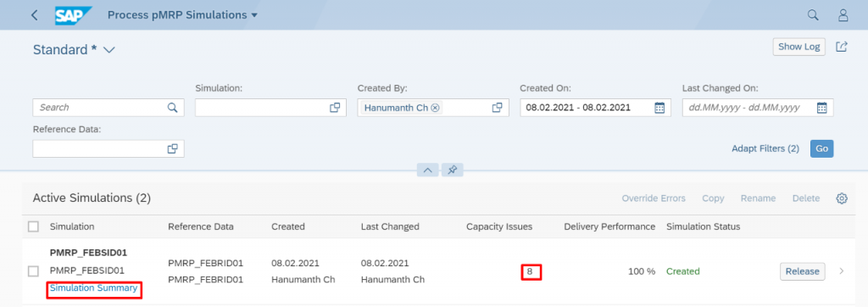Click the Show Log button

798,47
